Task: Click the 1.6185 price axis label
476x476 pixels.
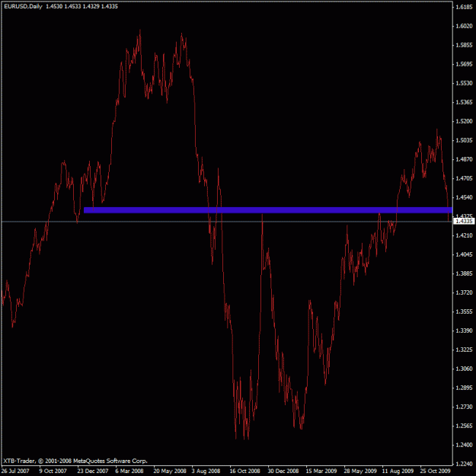Action: point(464,8)
